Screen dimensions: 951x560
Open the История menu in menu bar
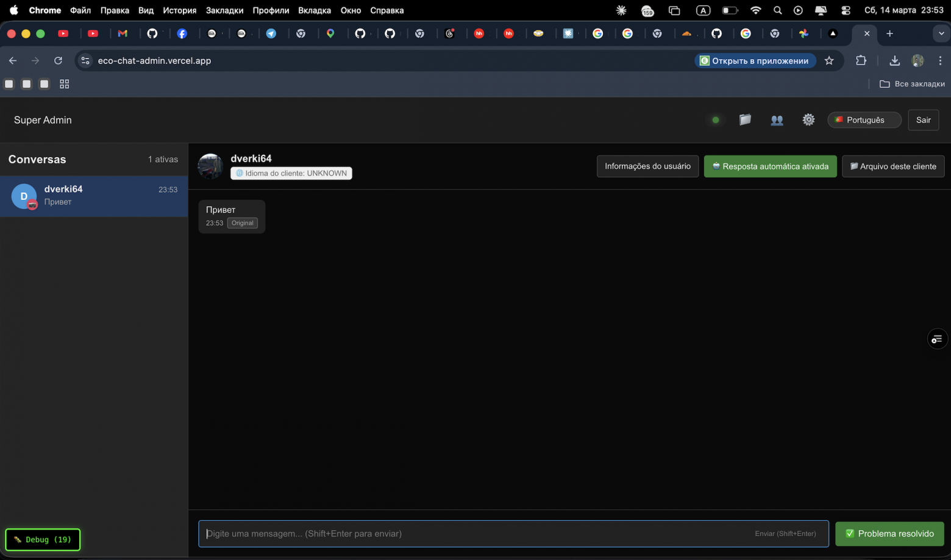[179, 10]
